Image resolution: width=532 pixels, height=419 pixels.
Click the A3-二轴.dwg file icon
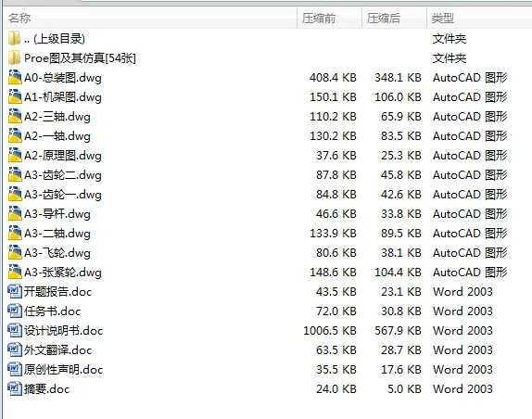15,233
